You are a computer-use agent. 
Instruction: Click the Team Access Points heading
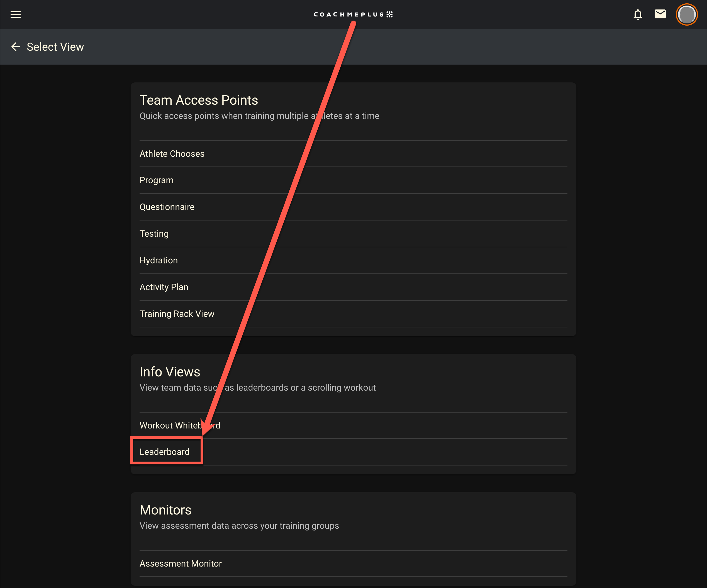[199, 100]
